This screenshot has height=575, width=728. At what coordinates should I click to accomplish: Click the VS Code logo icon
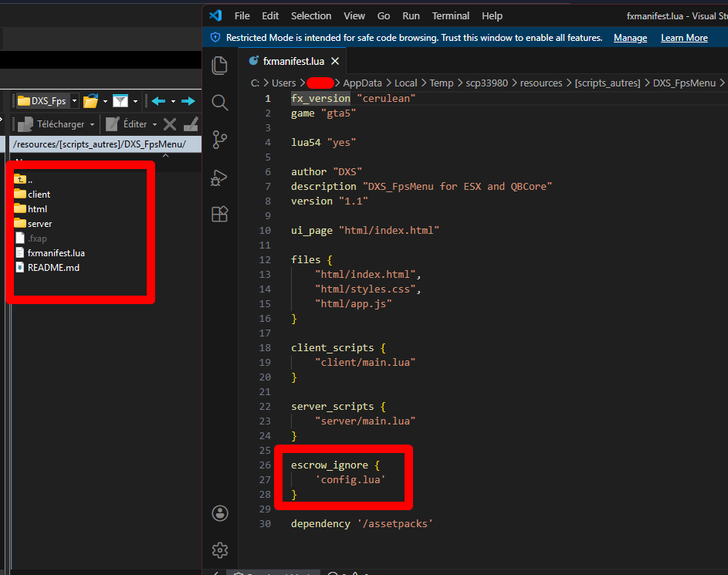[x=215, y=15]
